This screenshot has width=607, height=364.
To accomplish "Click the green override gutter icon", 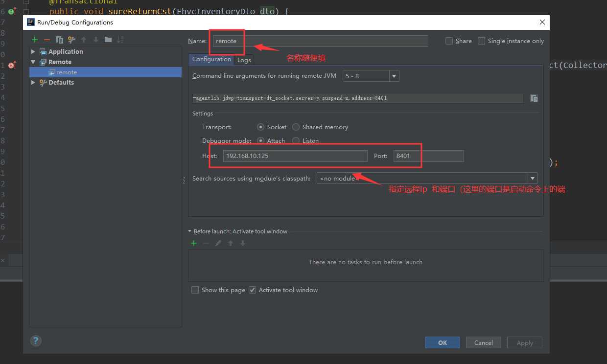I will click(x=12, y=11).
